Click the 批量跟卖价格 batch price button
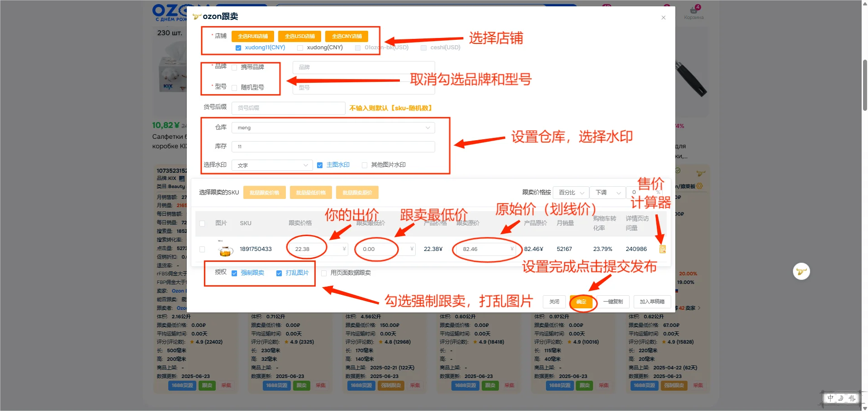 tap(264, 192)
